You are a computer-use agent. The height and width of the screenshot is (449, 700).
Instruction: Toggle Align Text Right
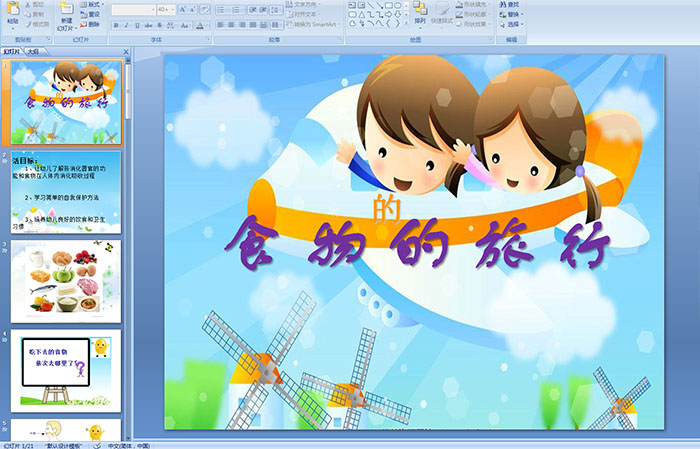click(x=242, y=25)
